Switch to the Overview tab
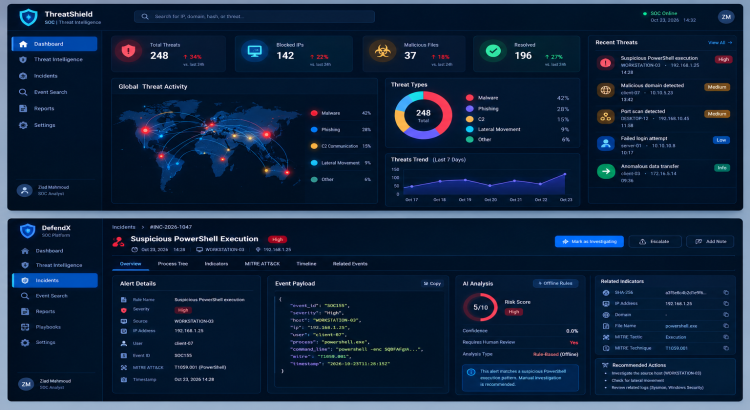The image size is (750, 410). click(x=131, y=264)
